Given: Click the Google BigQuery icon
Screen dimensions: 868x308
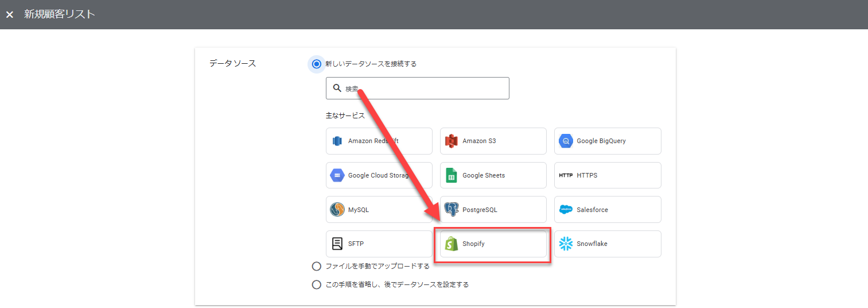Looking at the screenshot, I should (566, 141).
